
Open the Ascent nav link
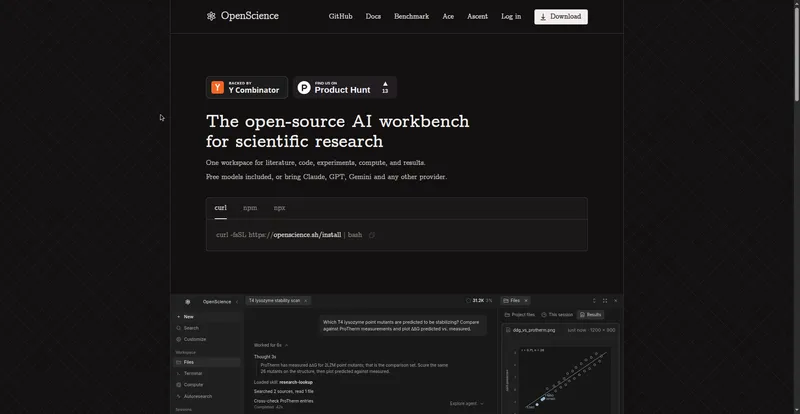tap(477, 16)
